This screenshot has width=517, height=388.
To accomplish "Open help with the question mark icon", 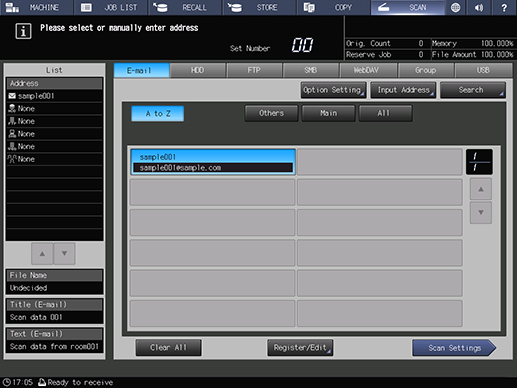I will [x=504, y=7].
